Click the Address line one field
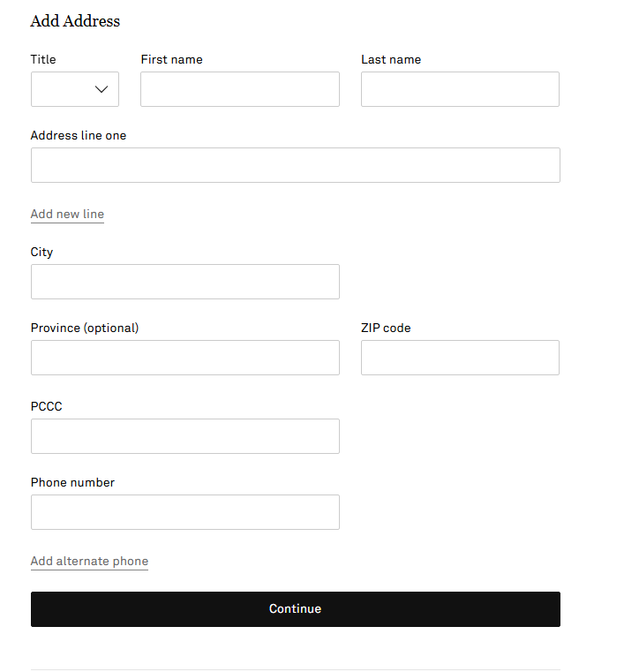This screenshot has height=672, width=624. pyautogui.click(x=295, y=165)
